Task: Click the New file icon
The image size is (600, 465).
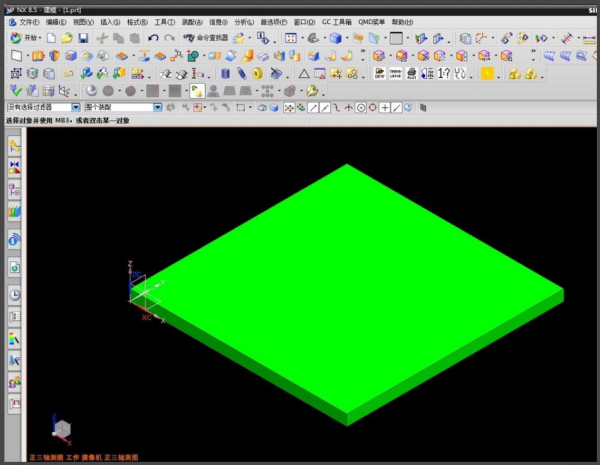Action: [51, 38]
